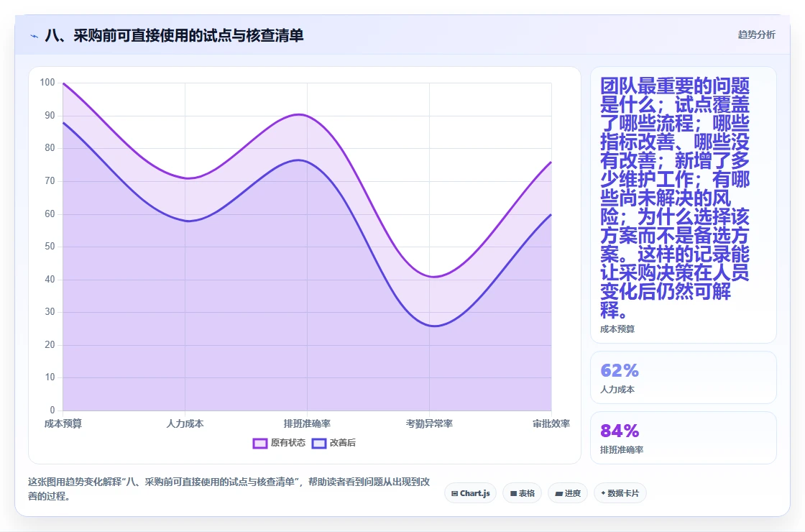Select the Chart.js tag button
Screen dimensions: 805x532
tap(470, 493)
